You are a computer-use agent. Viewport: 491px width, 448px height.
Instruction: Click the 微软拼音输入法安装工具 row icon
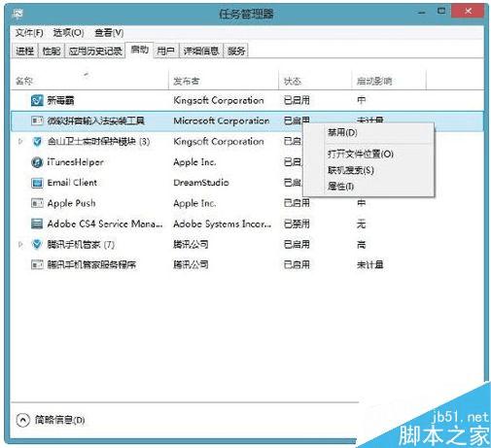tap(37, 121)
